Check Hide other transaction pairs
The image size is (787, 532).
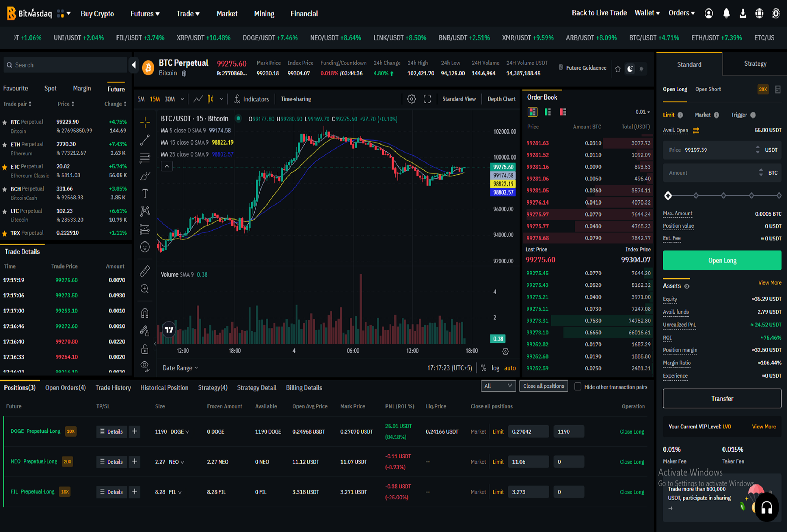click(x=578, y=387)
